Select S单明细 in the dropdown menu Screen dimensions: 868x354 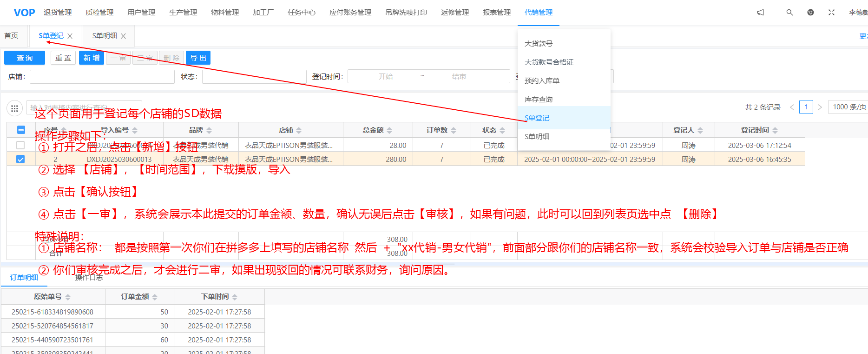tap(537, 136)
